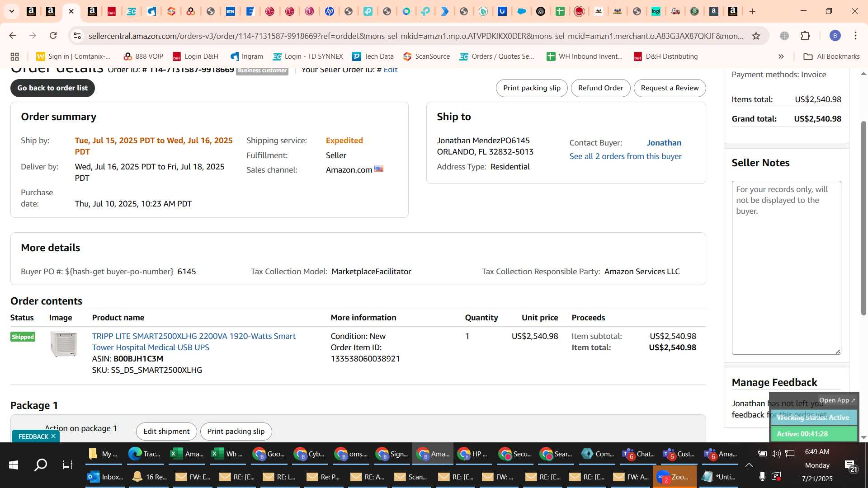Click Request a Review button
This screenshot has width=868, height=488.
pos(670,88)
